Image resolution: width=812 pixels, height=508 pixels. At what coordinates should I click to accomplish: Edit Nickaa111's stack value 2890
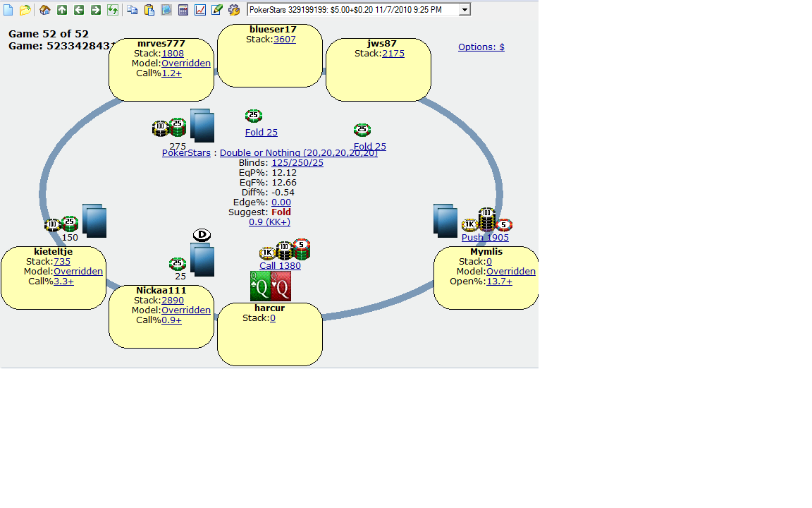tap(173, 300)
